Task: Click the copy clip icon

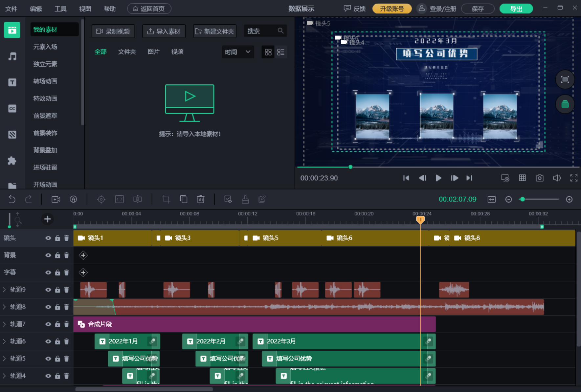Action: click(x=184, y=199)
